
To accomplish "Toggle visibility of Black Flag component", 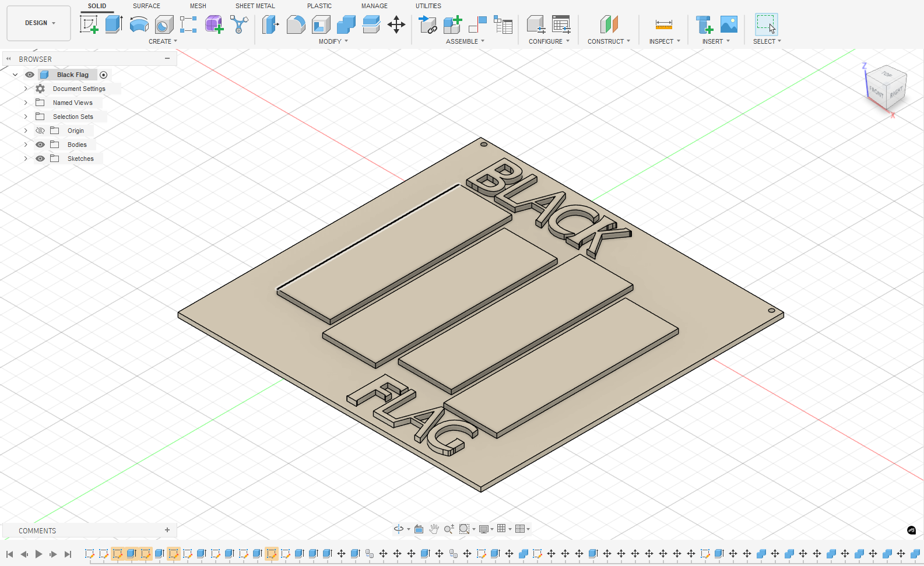I will pyautogui.click(x=30, y=75).
